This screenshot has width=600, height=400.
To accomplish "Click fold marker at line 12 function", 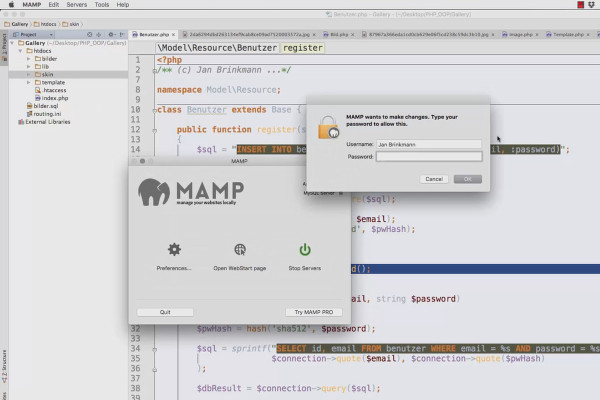I will [x=155, y=131].
